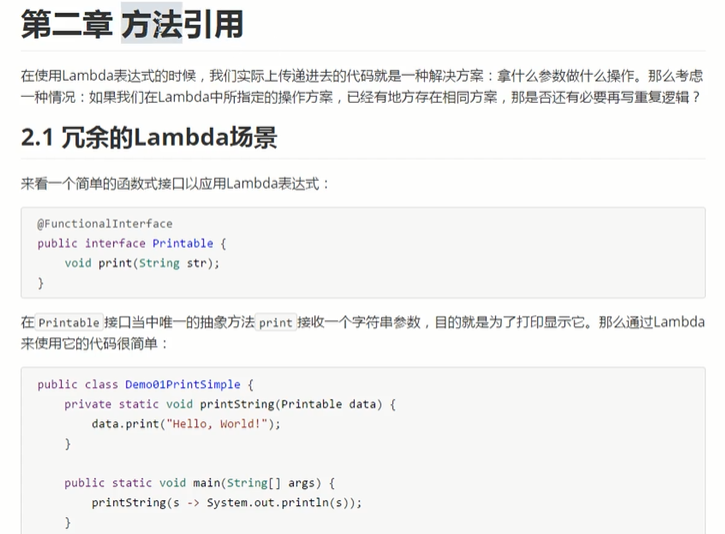Image resolution: width=725 pixels, height=534 pixels.
Task: Click the inline 'print' code tag in paragraph
Action: [276, 323]
